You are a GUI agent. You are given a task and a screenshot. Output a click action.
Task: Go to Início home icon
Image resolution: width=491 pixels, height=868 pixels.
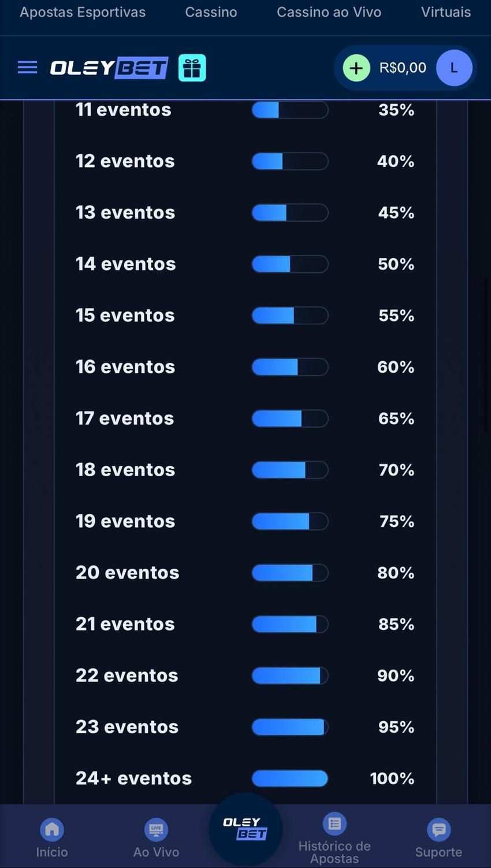52,830
